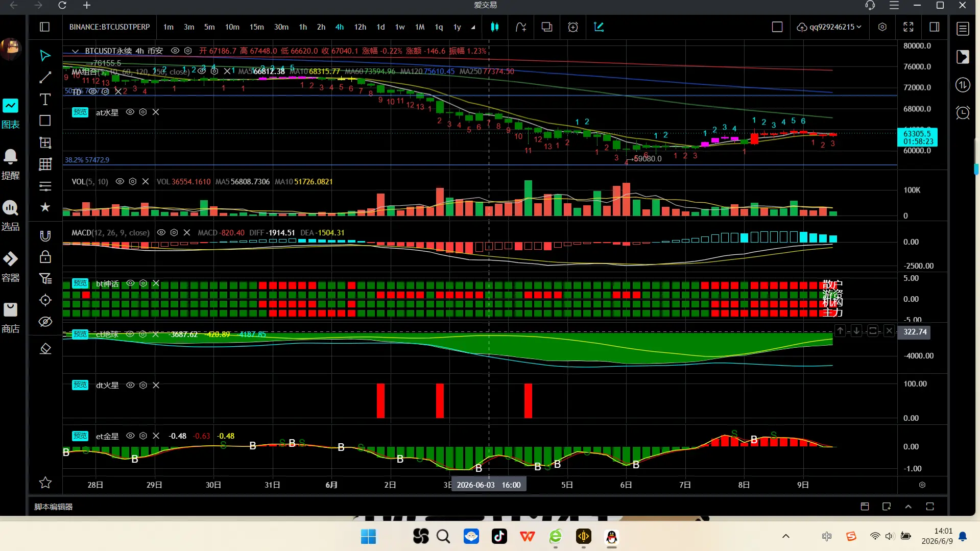
Task: Toggle the right side panel icon
Action: [934, 27]
